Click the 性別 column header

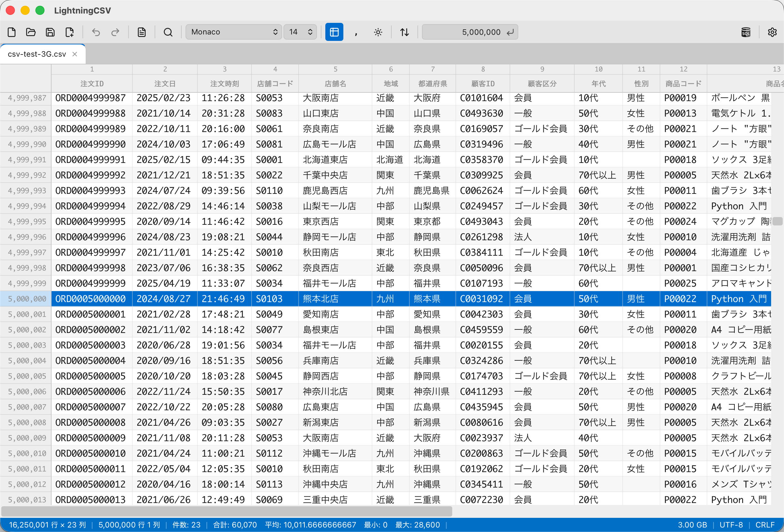pyautogui.click(x=641, y=84)
